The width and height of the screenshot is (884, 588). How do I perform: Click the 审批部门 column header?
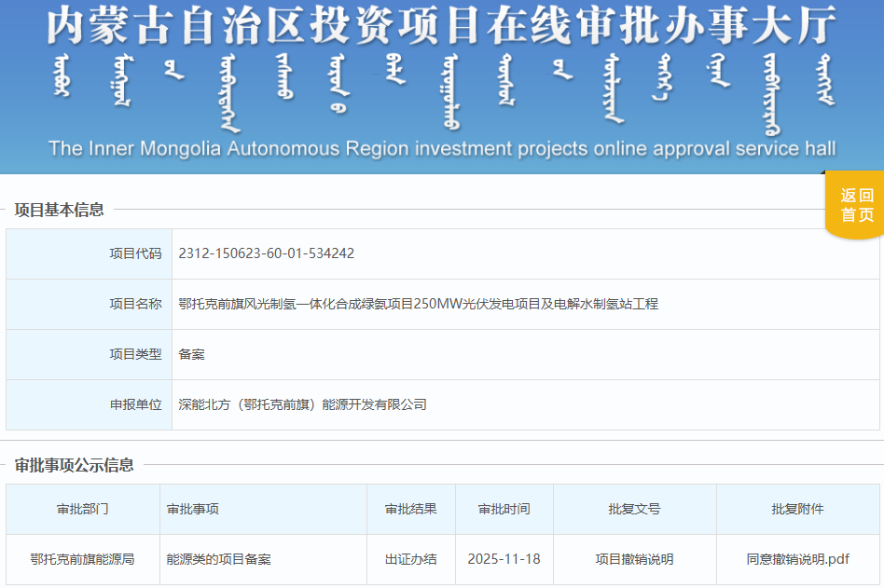click(x=82, y=509)
